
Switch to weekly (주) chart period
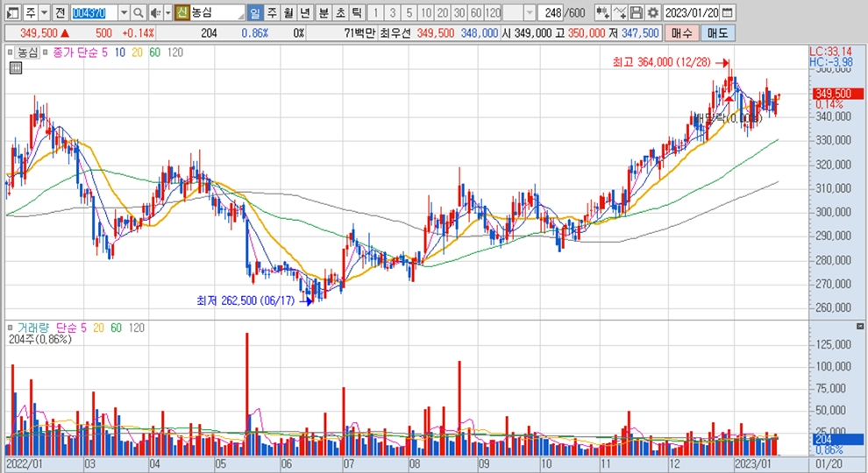tap(271, 13)
